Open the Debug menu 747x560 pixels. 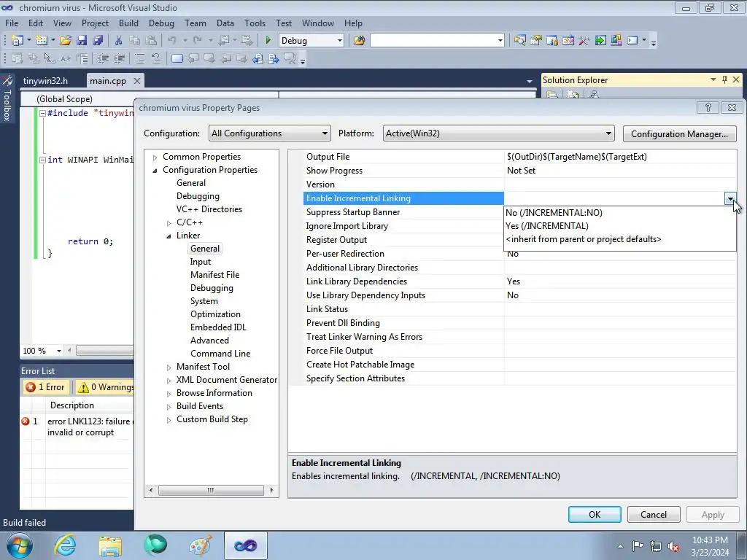(161, 23)
